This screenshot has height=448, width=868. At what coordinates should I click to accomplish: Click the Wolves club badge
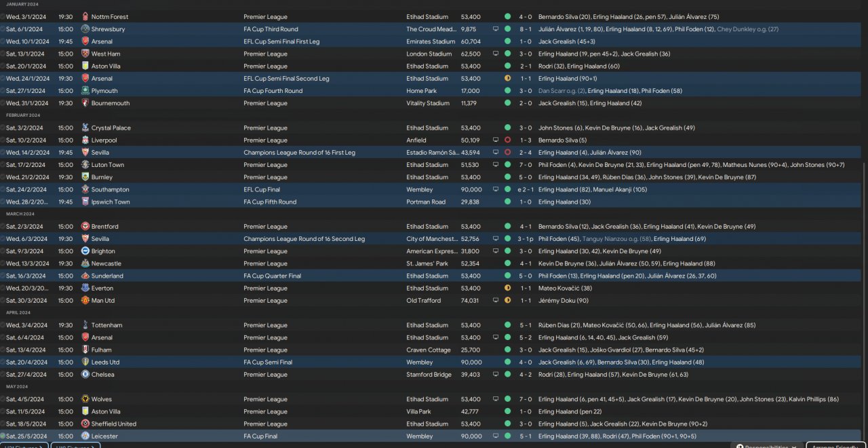tap(85, 399)
